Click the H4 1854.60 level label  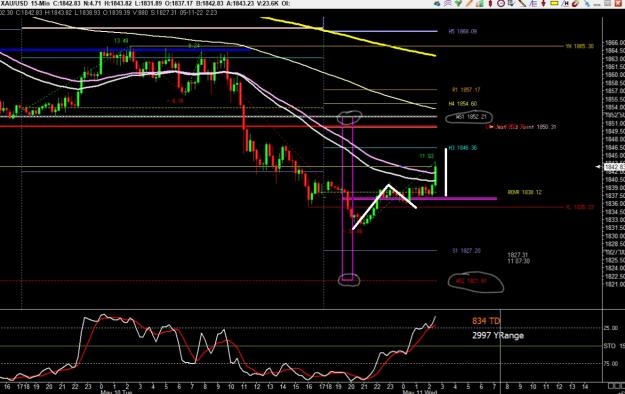coord(463,104)
